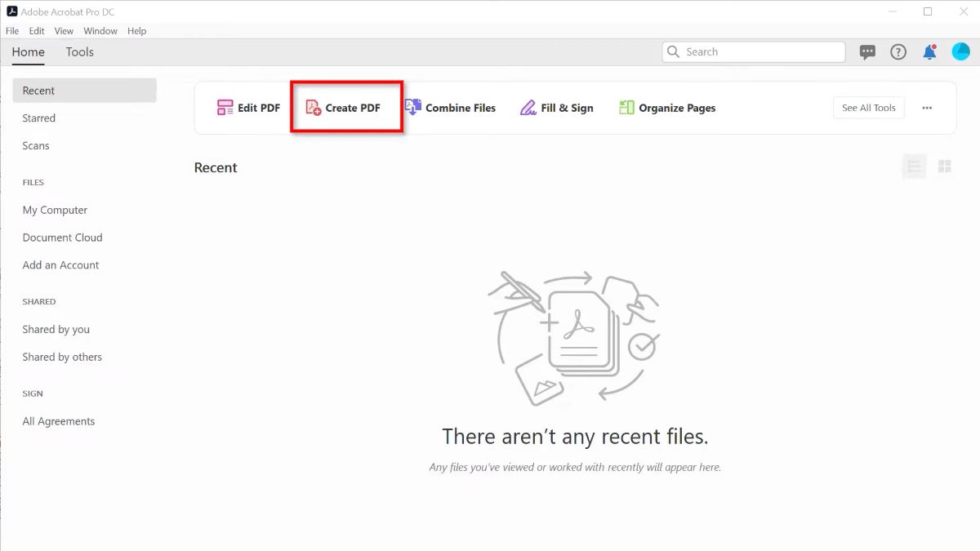Viewport: 980px width, 551px height.
Task: Switch recent files to grid view
Action: [945, 167]
